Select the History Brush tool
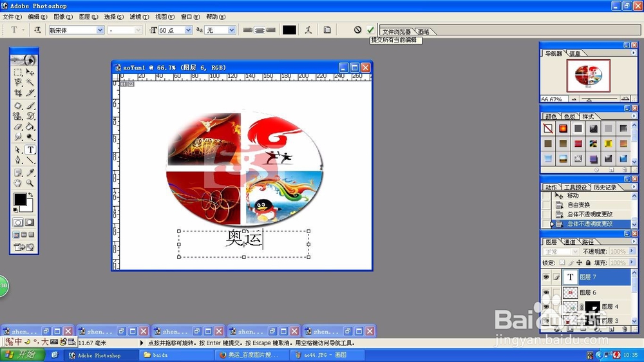Image resolution: width=644 pixels, height=362 pixels. [30, 117]
